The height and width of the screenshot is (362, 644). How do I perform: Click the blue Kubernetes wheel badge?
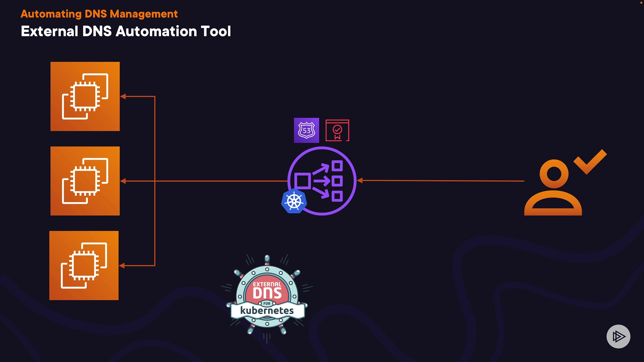coord(294,201)
